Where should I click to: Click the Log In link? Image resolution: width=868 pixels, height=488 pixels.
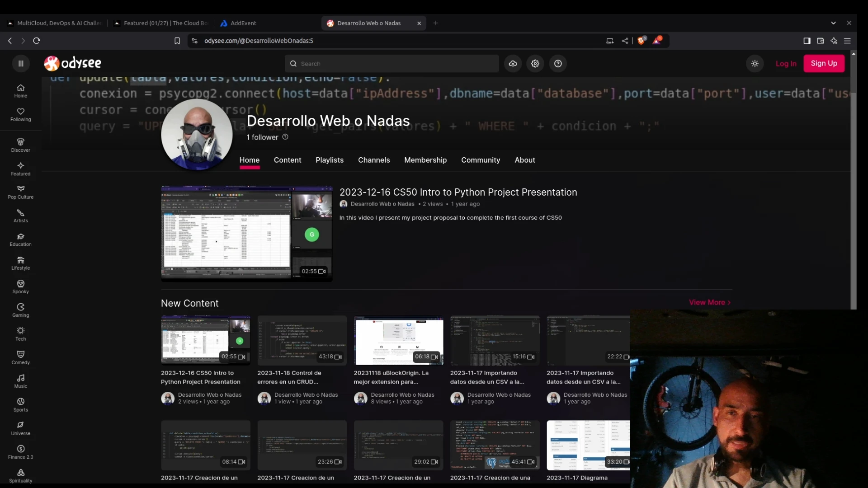tap(786, 64)
